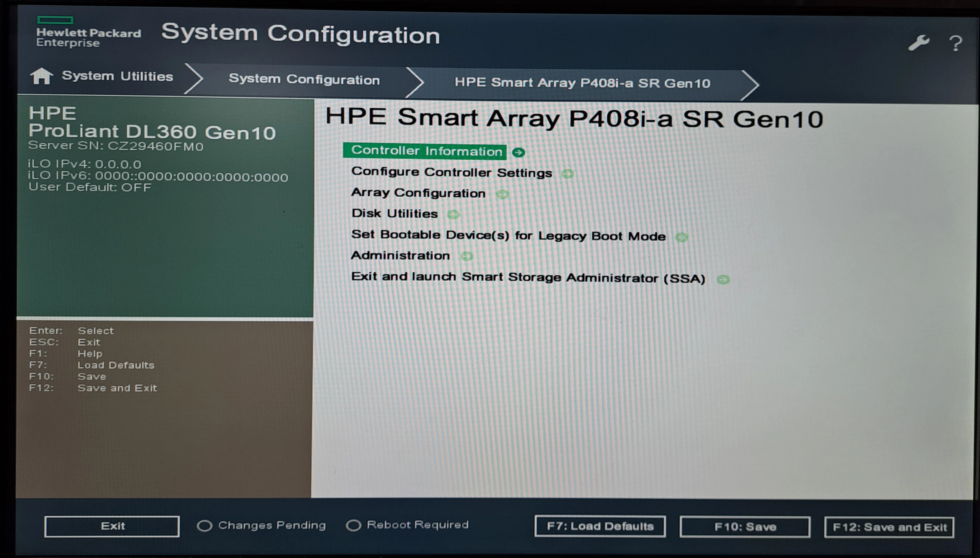Click the F10: Save button
This screenshot has height=558, width=980.
click(x=745, y=527)
